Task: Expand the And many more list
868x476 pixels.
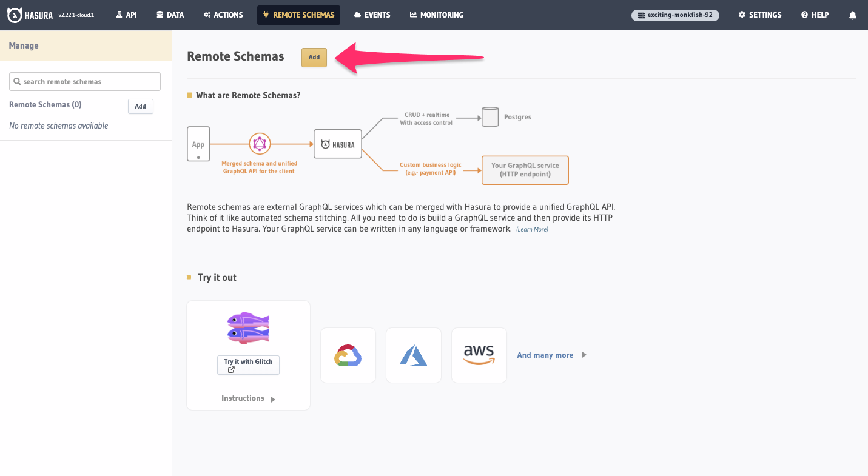Action: 551,355
